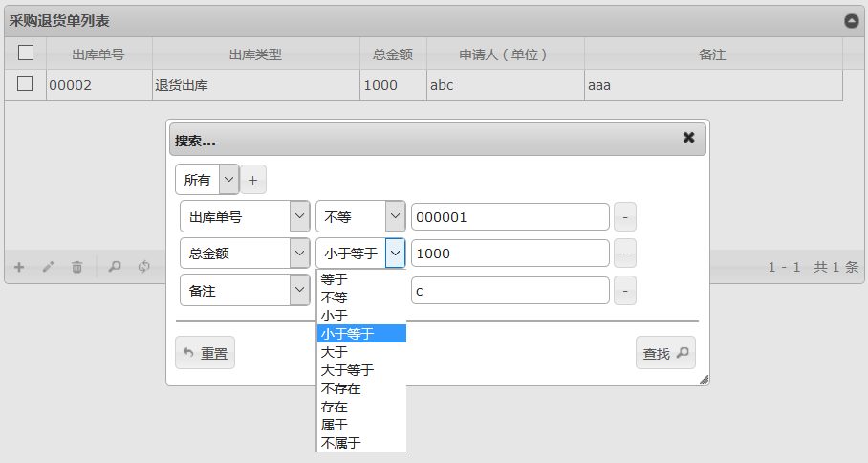The height and width of the screenshot is (463, 868).
Task: Click the search magnifier icon in grid footer
Action: pos(115,267)
